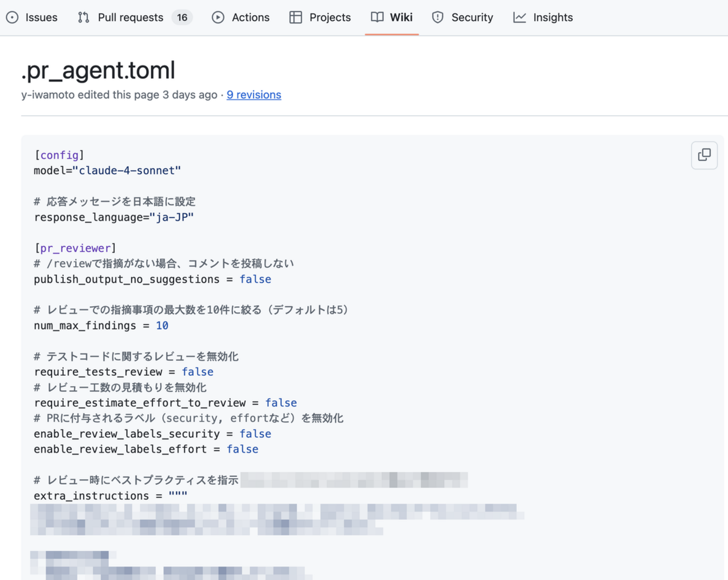Screen dimensions: 728x580
Task: Click the enable_review_labels_security = false line
Action: [152, 434]
